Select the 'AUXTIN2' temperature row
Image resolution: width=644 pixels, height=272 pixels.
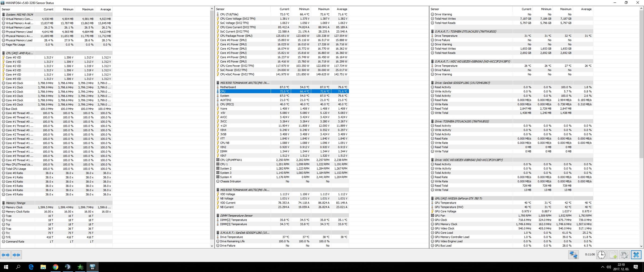click(282, 100)
